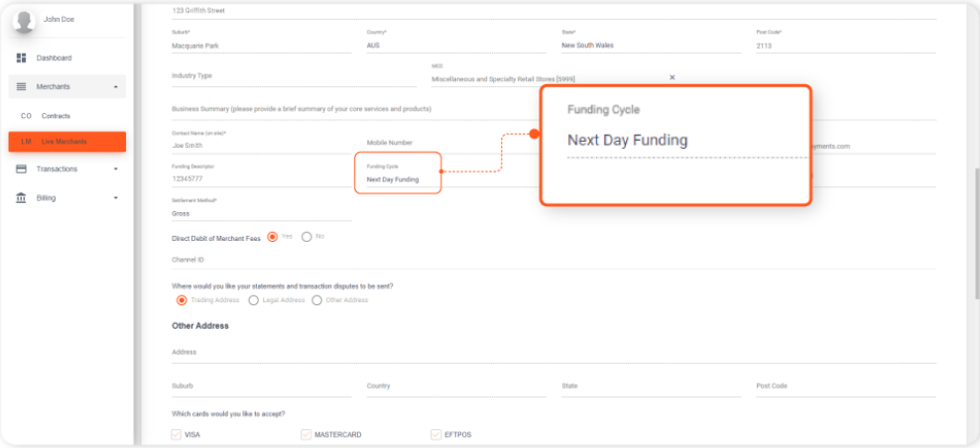The height and width of the screenshot is (448, 980).
Task: Select the Live Merchants submenu item
Action: point(66,142)
